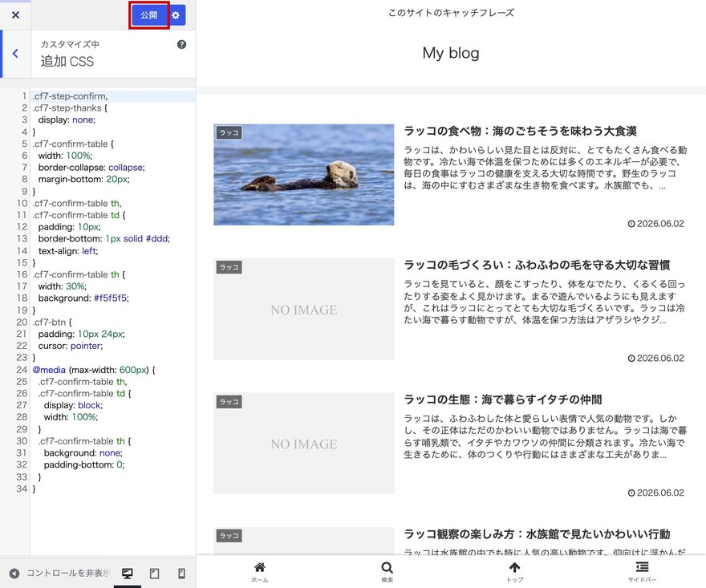This screenshot has height=588, width=706.
Task: Close the customizer with the X icon
Action: tap(15, 15)
